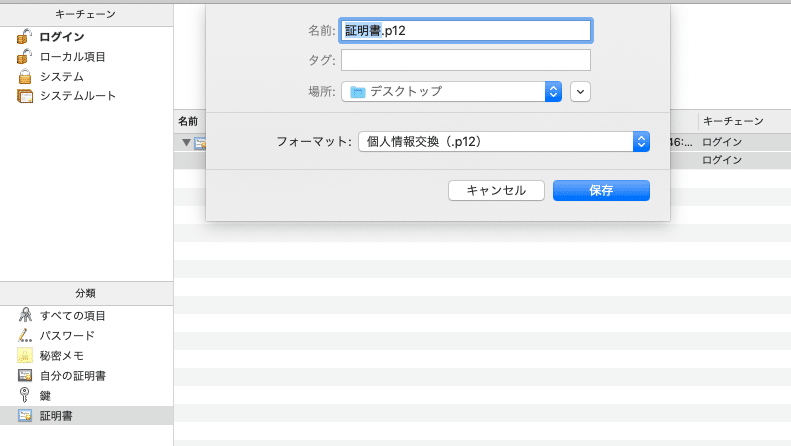Click the 自分の証明書 certificate icon
This screenshot has height=446, width=791.
click(25, 375)
